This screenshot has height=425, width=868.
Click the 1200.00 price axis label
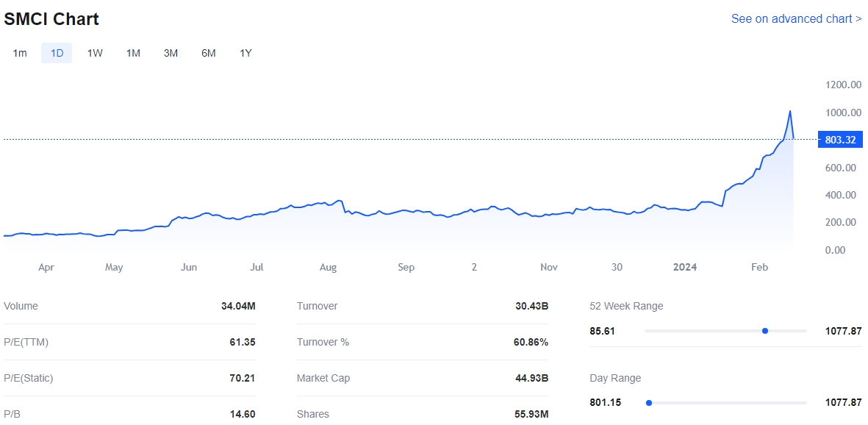843,85
